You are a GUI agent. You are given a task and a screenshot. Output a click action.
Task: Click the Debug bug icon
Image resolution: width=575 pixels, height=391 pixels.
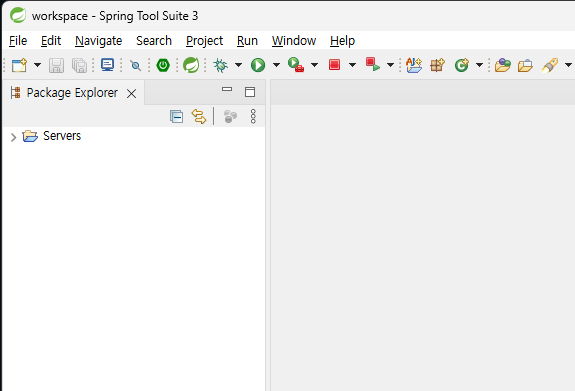[x=221, y=65]
